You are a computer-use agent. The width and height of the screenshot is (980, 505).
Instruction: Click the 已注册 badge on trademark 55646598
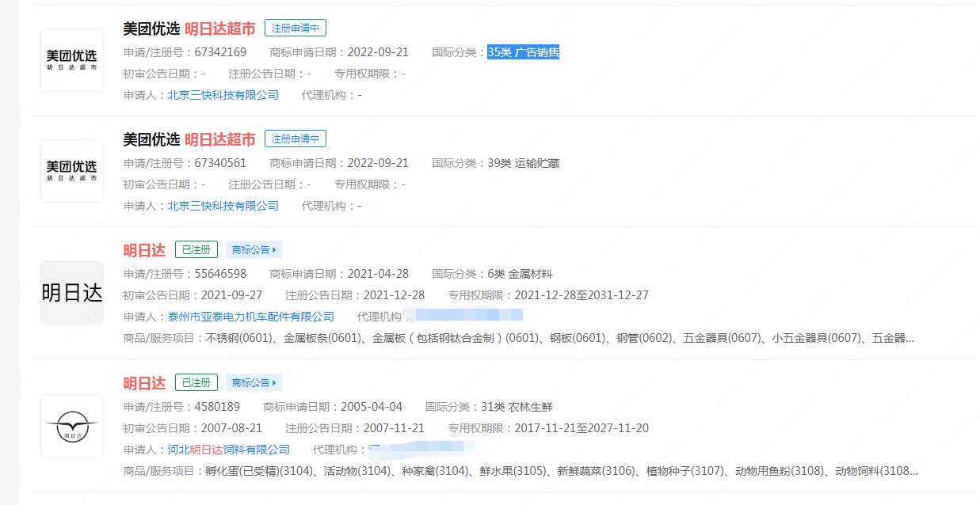point(196,250)
